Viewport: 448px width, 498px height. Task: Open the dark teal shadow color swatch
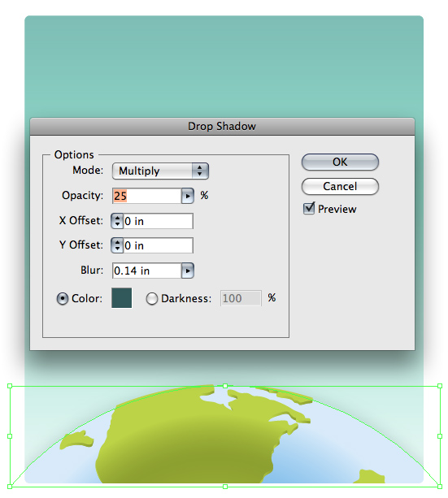[121, 298]
